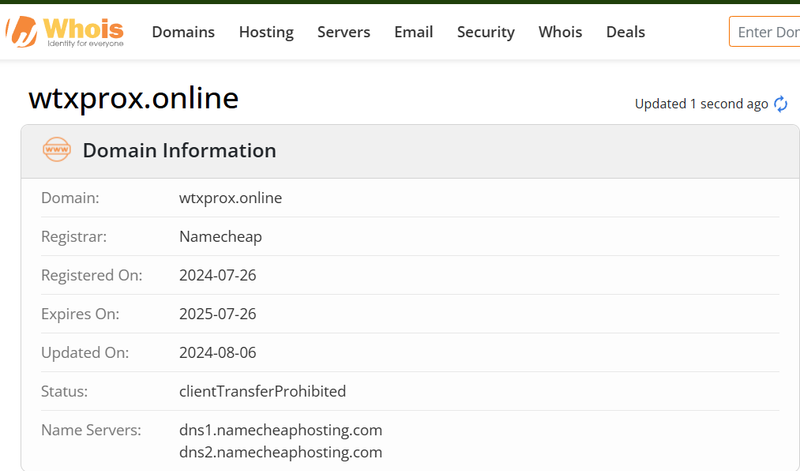The image size is (800, 471).
Task: Open the Whois menu item
Action: point(560,32)
